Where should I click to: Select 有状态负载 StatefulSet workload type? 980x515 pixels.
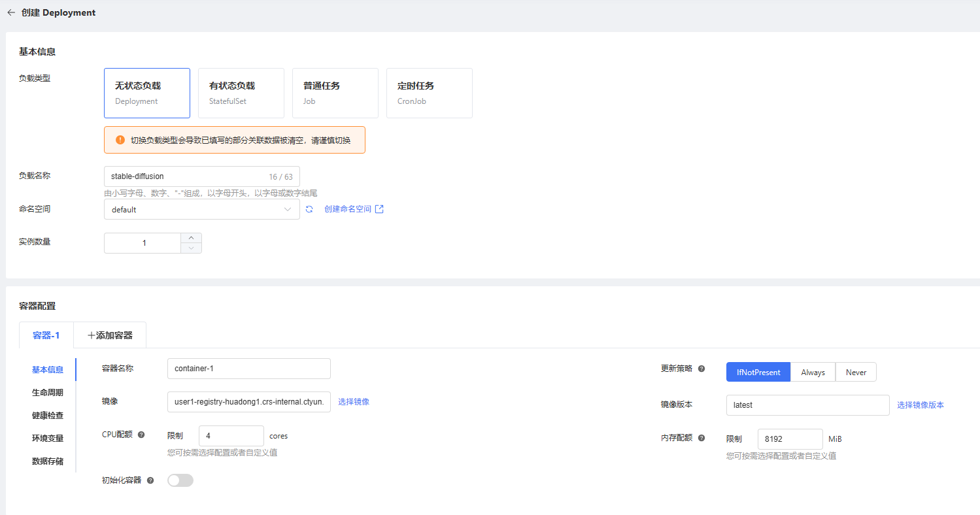point(241,93)
